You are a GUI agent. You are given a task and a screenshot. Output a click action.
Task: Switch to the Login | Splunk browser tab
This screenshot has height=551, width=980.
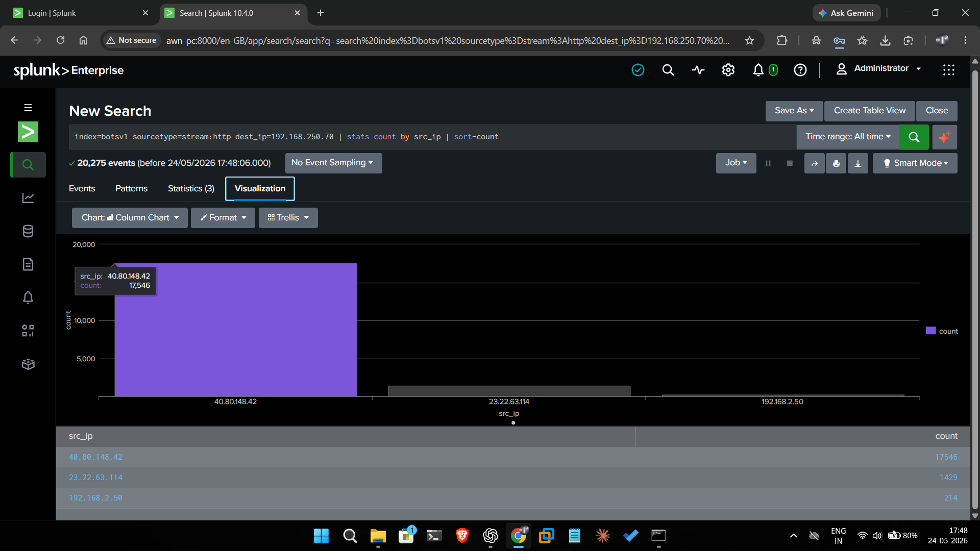tap(81, 13)
